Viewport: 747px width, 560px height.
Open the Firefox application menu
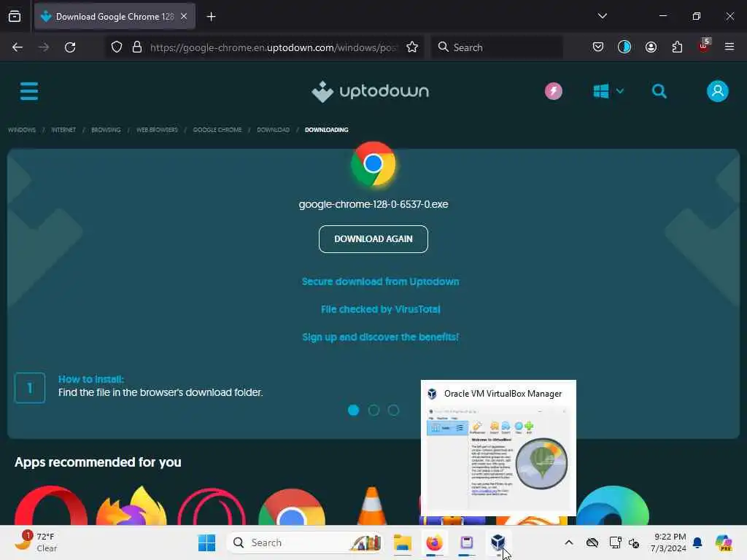[729, 47]
